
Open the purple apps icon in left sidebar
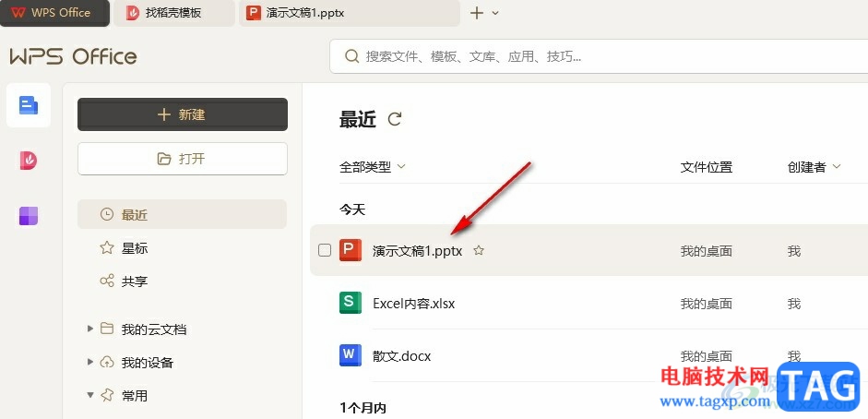click(x=29, y=216)
